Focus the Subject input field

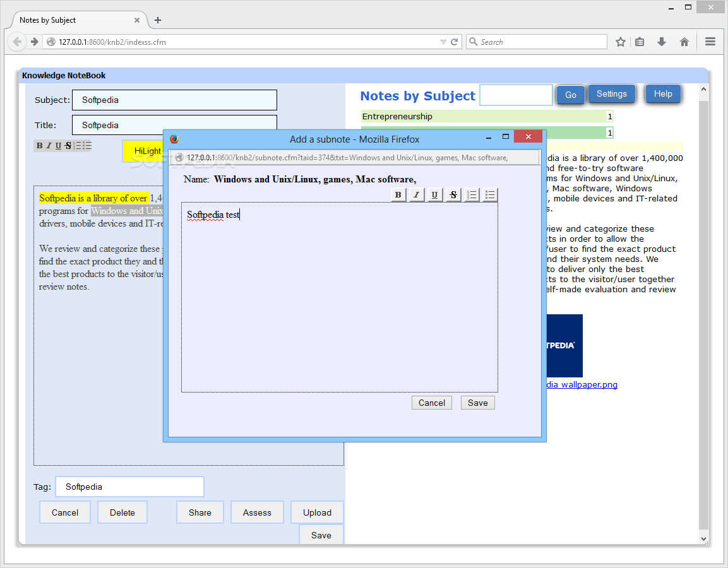174,100
